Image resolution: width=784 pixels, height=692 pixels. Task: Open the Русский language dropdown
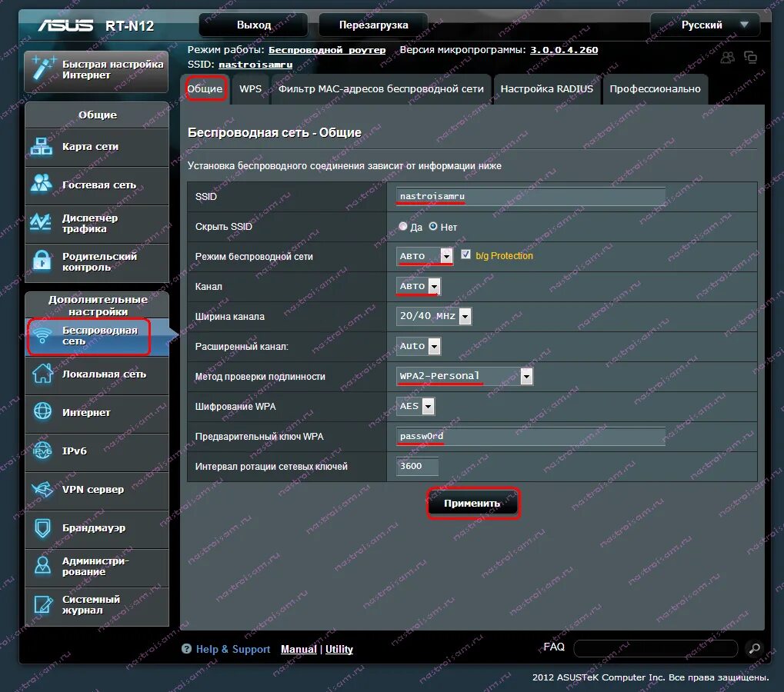click(x=705, y=25)
